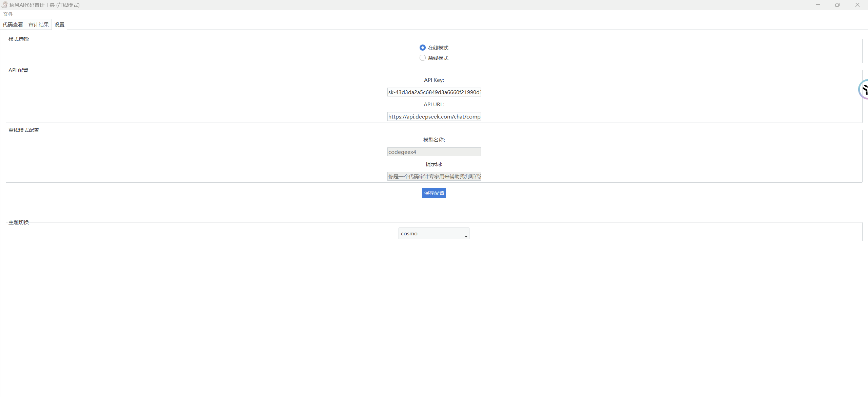Select the 设置 tab

(x=59, y=24)
